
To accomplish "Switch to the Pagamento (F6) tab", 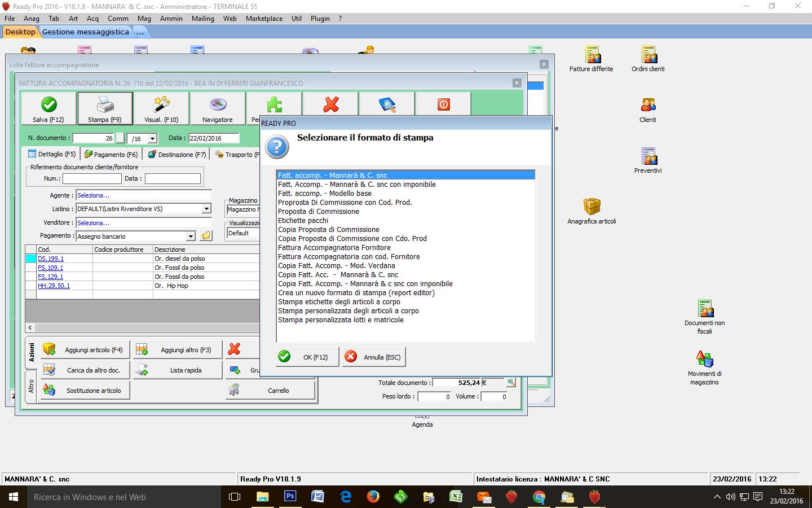I will click(111, 154).
